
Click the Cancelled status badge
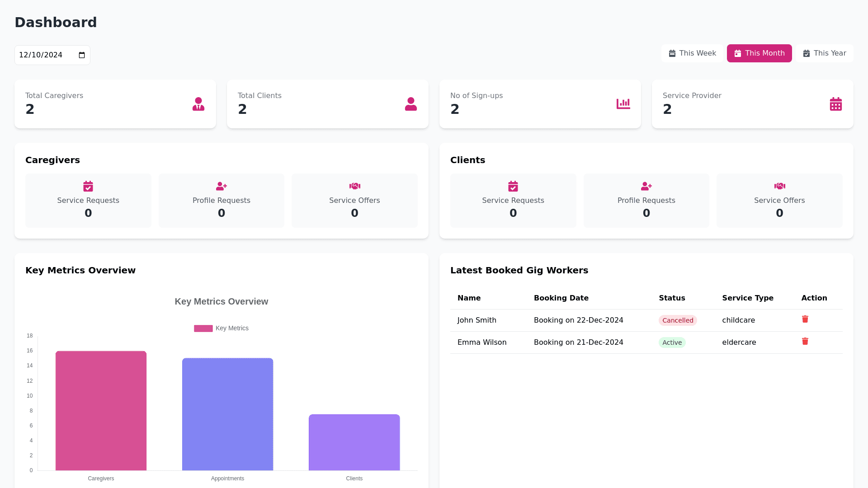click(x=677, y=320)
